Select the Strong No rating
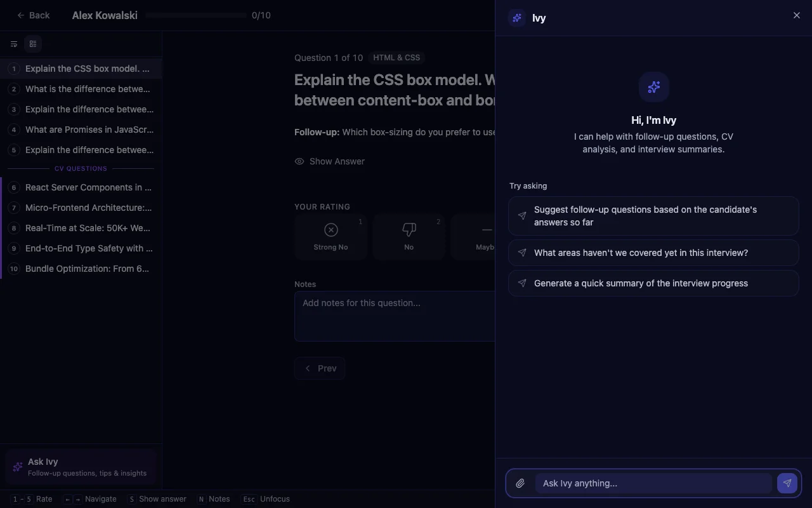The height and width of the screenshot is (508, 812). [331, 237]
